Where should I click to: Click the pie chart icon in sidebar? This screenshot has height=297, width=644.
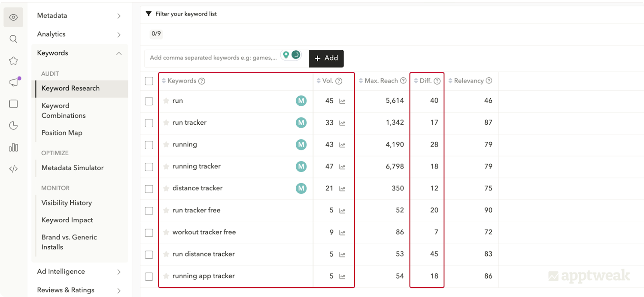click(x=13, y=126)
